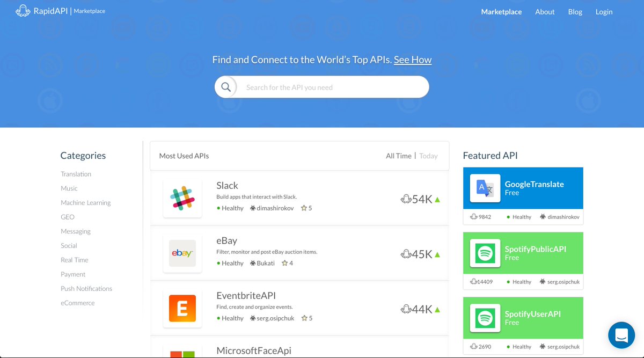
Task: Click the SpotifyUserAPI Spotify icon
Action: point(485,318)
